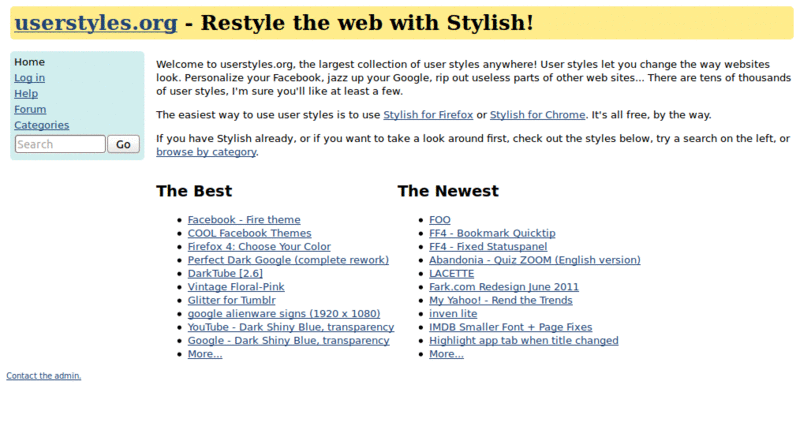Open the inven lite link
The image size is (800, 441).
click(x=453, y=314)
